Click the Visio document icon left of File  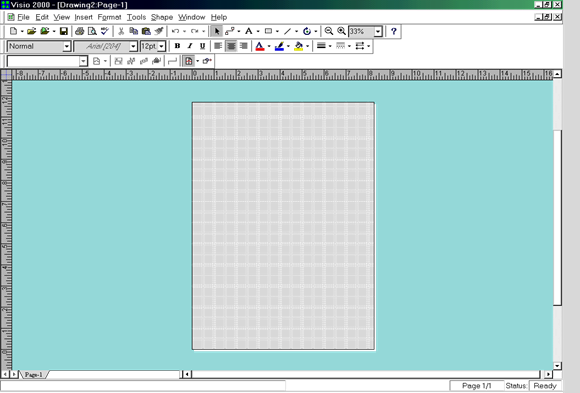[x=11, y=17]
